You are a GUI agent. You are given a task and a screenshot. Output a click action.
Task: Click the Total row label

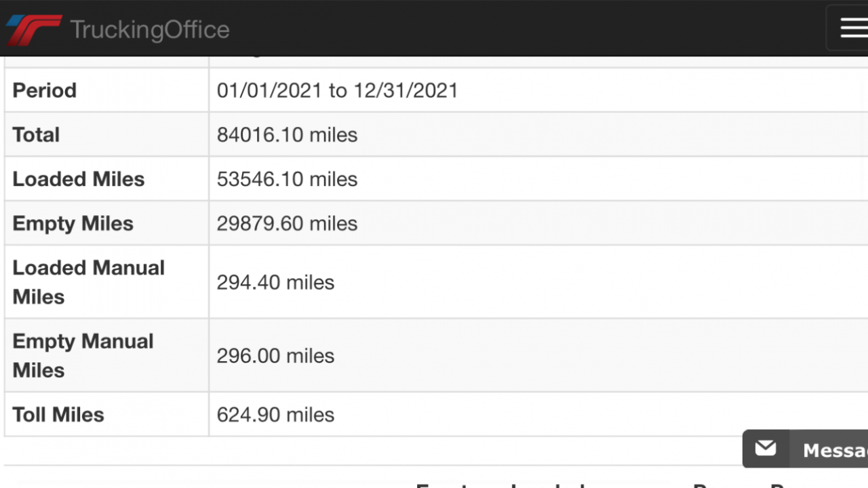point(37,134)
